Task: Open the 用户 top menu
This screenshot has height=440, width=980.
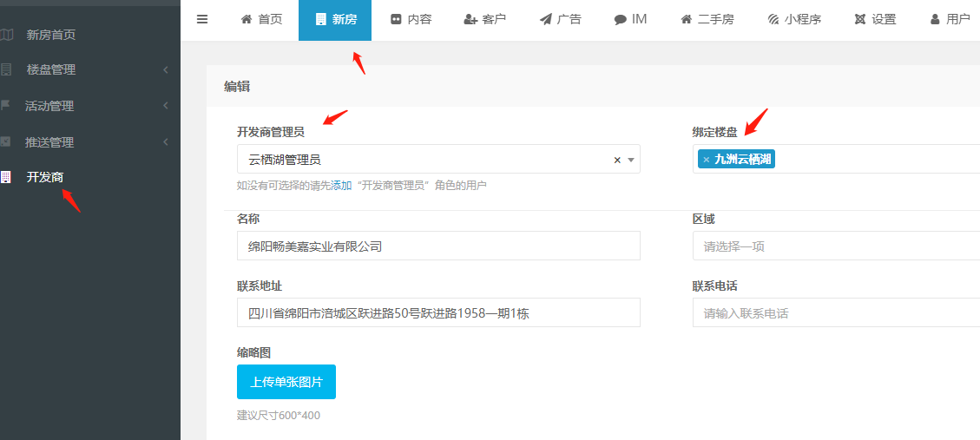Action: 950,19
